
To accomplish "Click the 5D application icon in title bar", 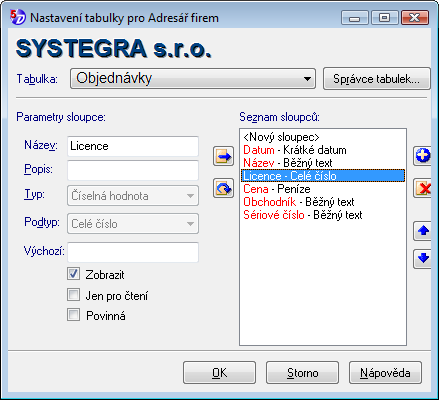I will 17,17.
